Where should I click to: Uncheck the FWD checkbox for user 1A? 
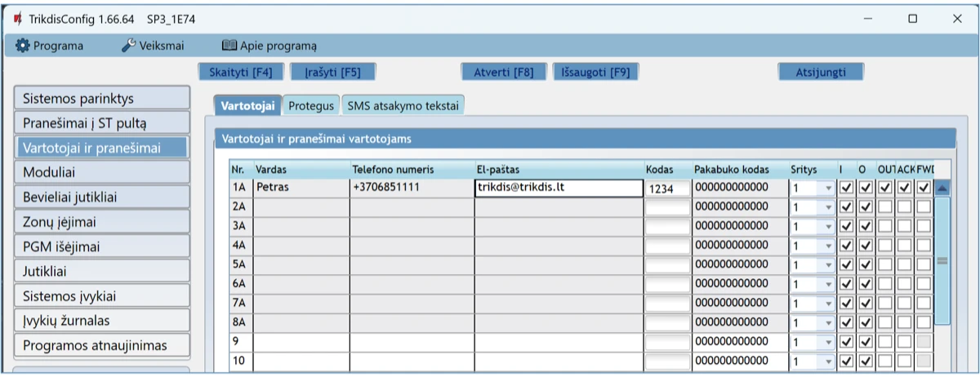pos(924,188)
